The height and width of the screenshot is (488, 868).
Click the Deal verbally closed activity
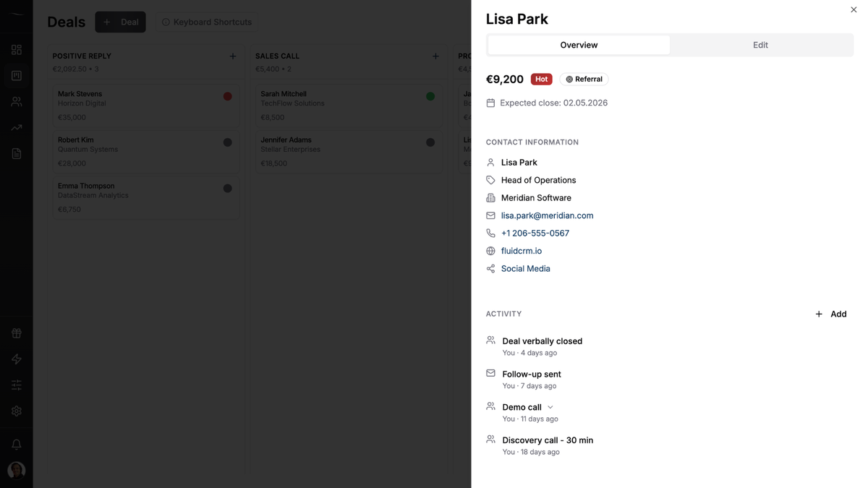(x=542, y=341)
